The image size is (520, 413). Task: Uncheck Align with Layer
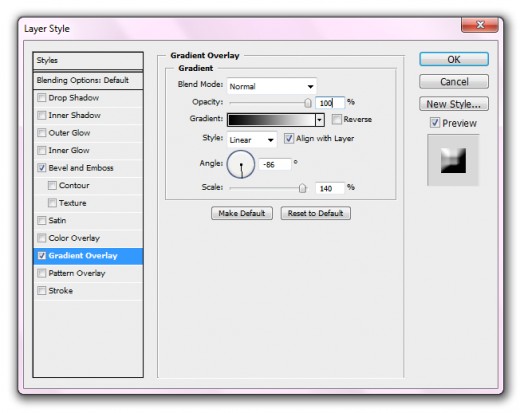pos(289,138)
